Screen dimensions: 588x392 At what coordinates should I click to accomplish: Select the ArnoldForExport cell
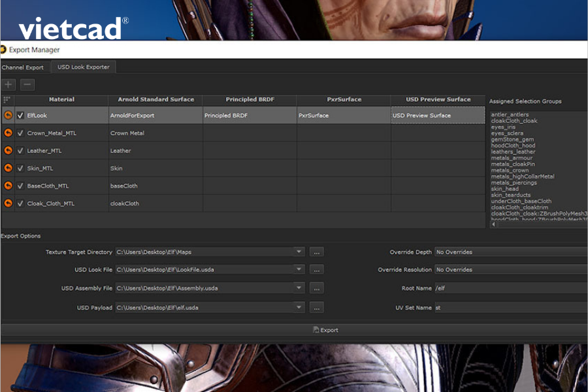click(155, 116)
